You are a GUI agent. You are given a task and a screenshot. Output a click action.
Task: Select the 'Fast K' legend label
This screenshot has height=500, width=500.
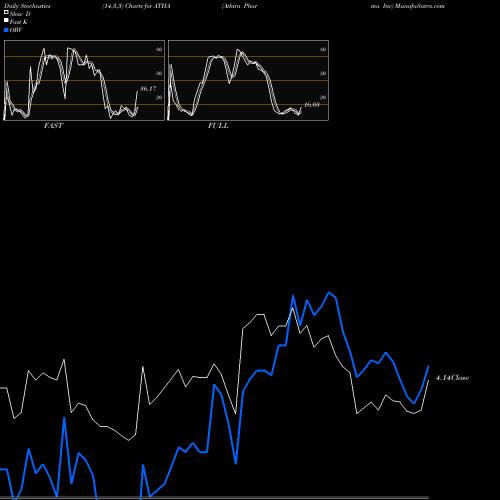19,22
